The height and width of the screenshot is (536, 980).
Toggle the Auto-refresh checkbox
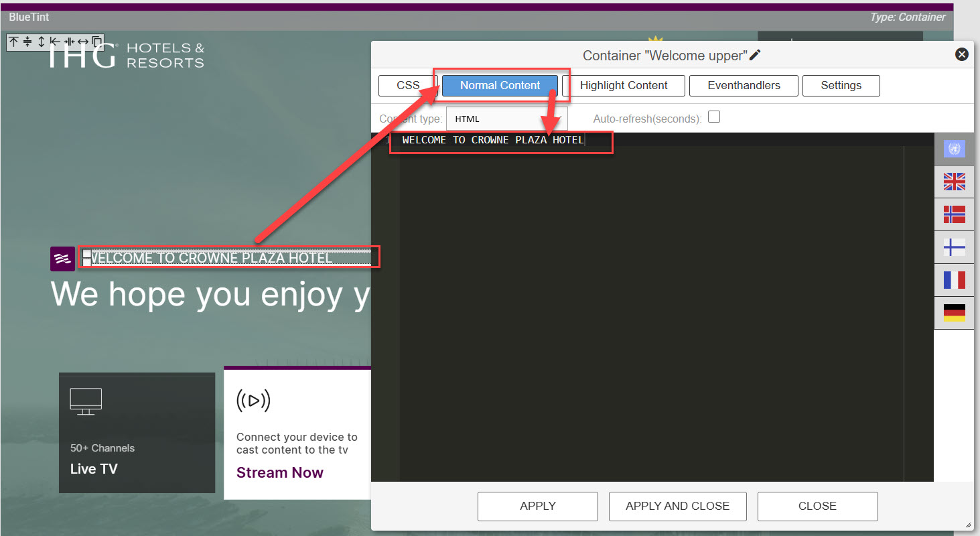tap(714, 117)
